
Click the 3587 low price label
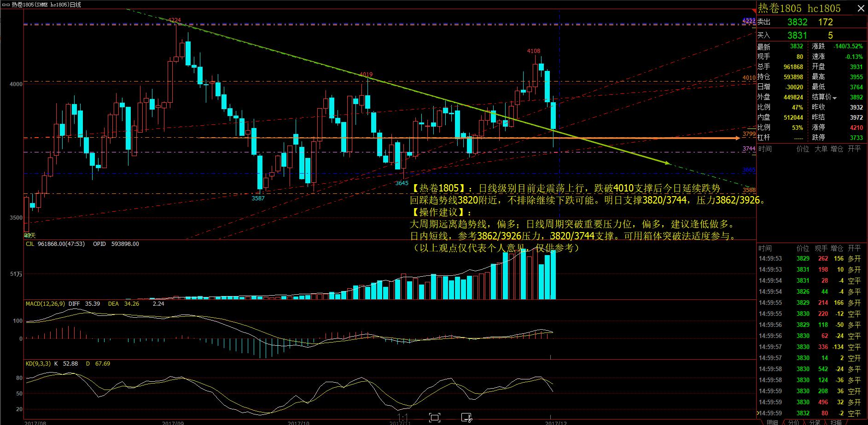coord(258,198)
